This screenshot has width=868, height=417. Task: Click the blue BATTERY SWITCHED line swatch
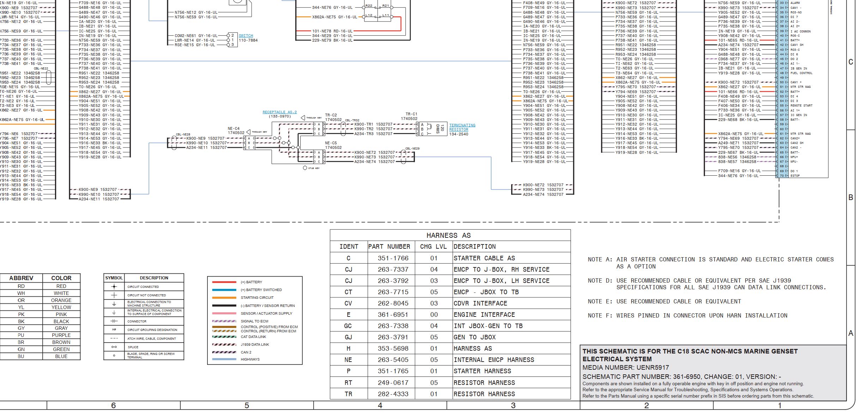point(224,290)
